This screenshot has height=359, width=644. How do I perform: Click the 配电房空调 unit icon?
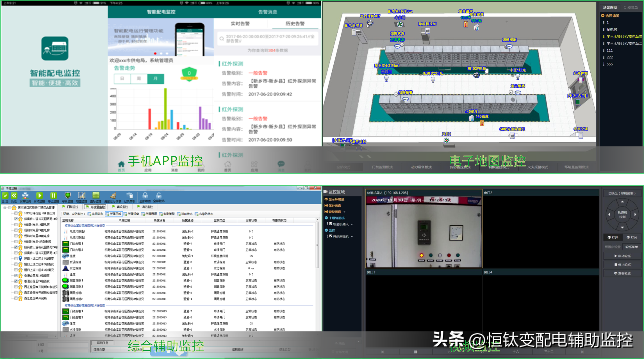[354, 32]
